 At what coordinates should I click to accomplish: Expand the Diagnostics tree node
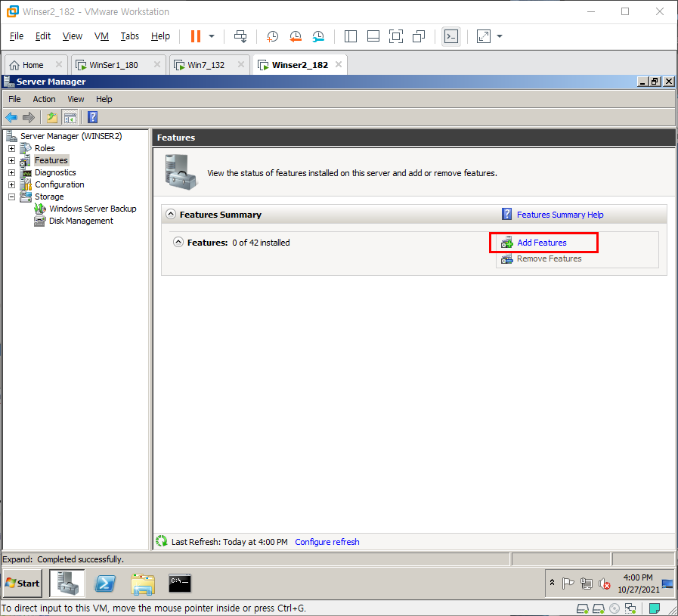pos(11,172)
